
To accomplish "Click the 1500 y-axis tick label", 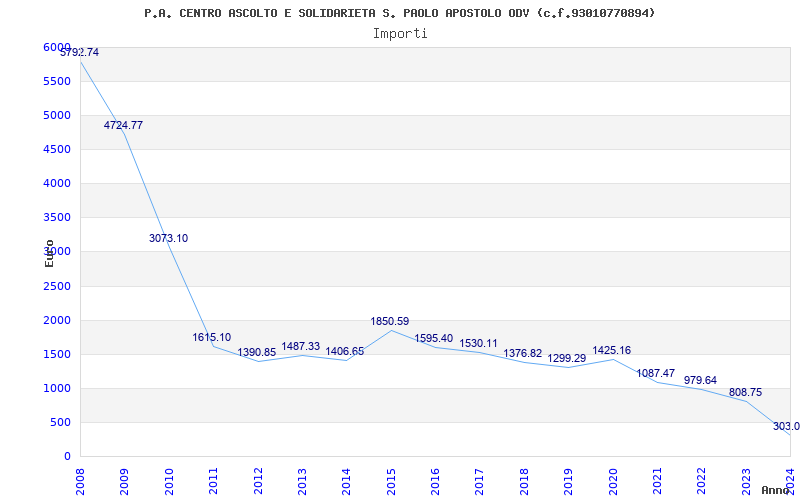I will click(x=57, y=355).
